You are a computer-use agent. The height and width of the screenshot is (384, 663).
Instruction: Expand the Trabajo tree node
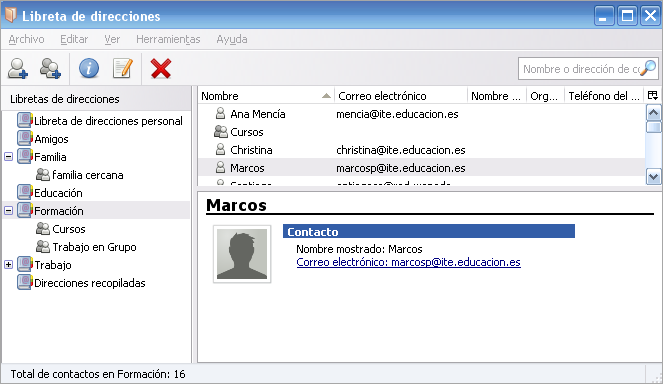tap(8, 264)
